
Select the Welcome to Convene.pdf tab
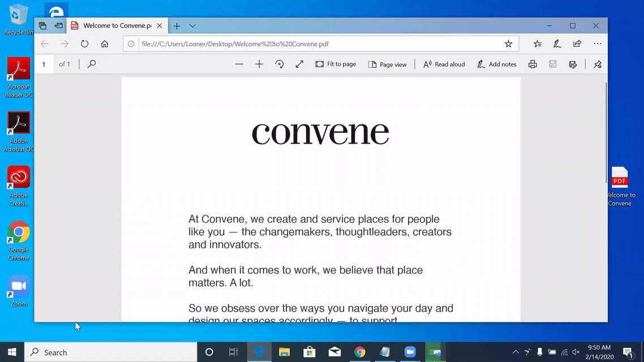coord(112,25)
